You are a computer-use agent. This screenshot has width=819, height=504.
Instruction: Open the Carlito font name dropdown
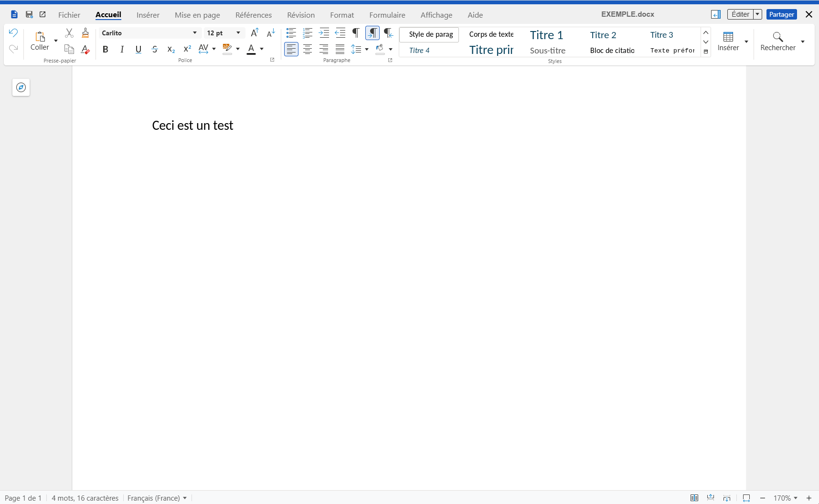[x=195, y=33]
